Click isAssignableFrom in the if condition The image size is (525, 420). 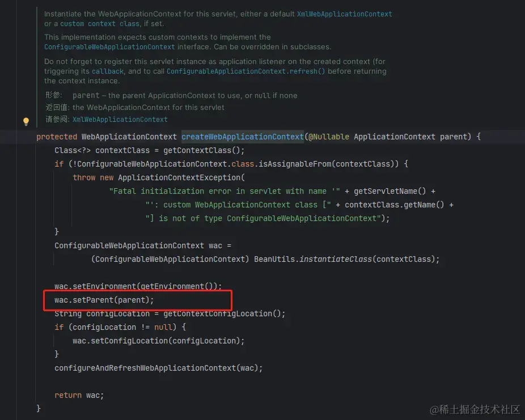295,164
